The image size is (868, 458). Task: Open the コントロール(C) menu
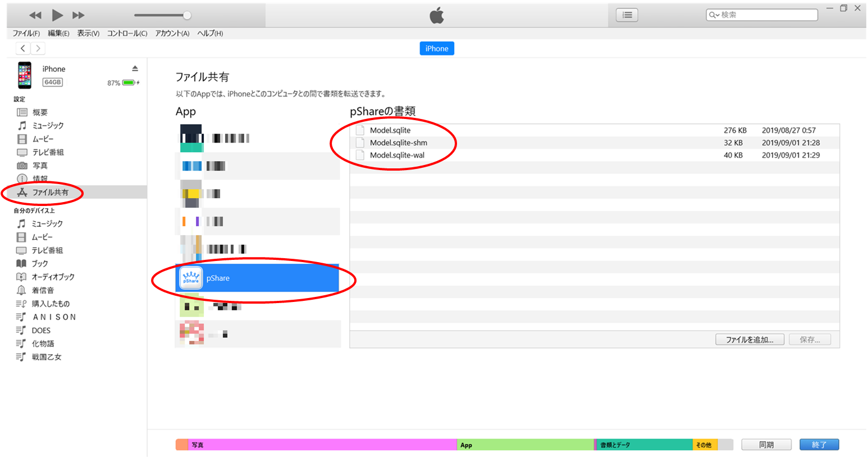point(127,34)
